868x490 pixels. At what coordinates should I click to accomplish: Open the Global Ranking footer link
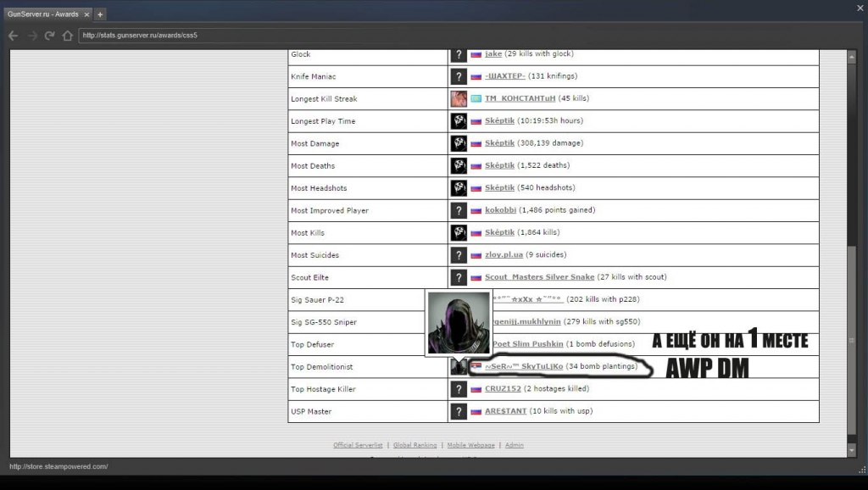tap(415, 445)
